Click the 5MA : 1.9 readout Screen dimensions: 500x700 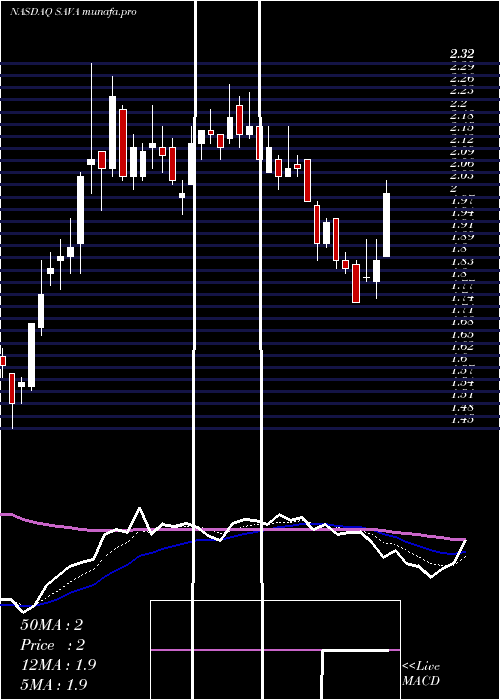[x=54, y=684]
